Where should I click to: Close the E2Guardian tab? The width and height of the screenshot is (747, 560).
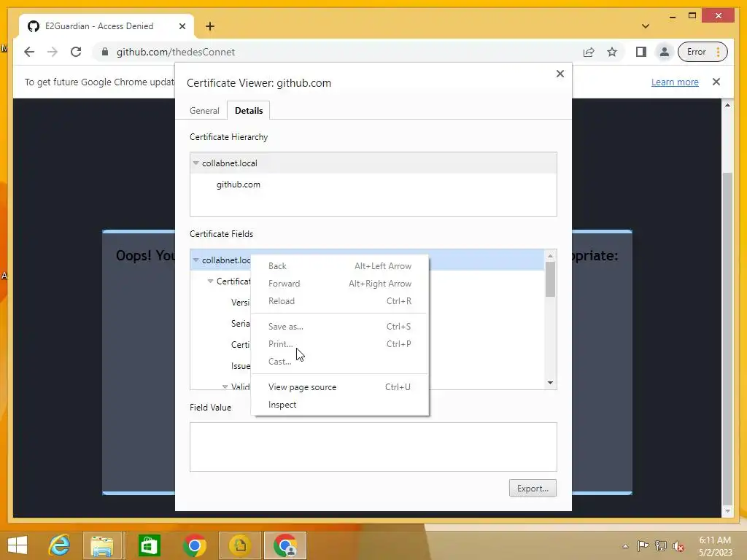click(182, 26)
